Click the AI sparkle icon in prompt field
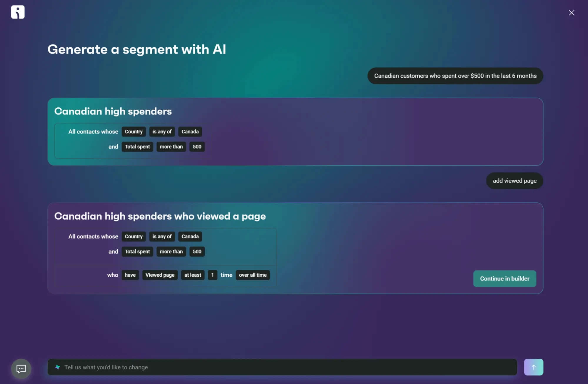Screen dimensions: 588x384 (x=58, y=367)
